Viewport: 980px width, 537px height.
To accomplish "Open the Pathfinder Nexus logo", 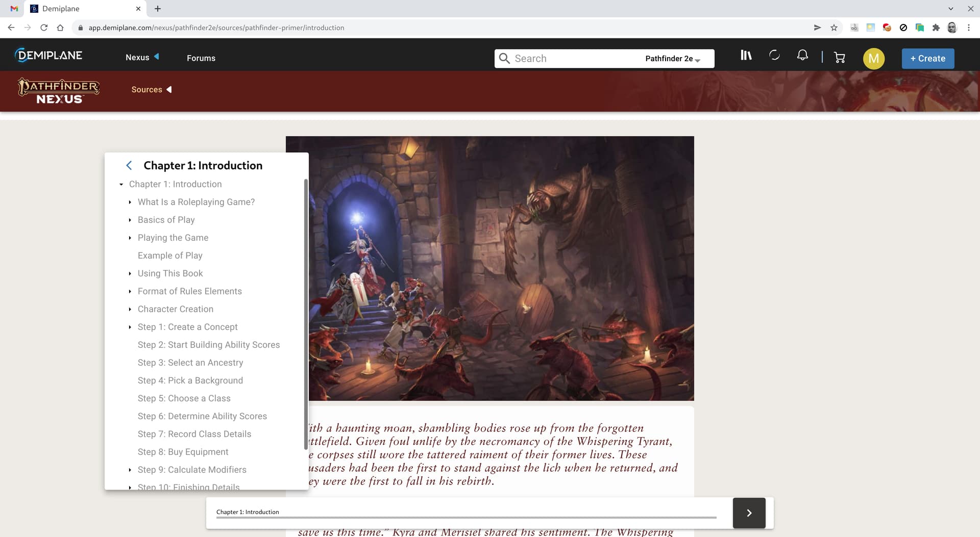I will pyautogui.click(x=59, y=91).
